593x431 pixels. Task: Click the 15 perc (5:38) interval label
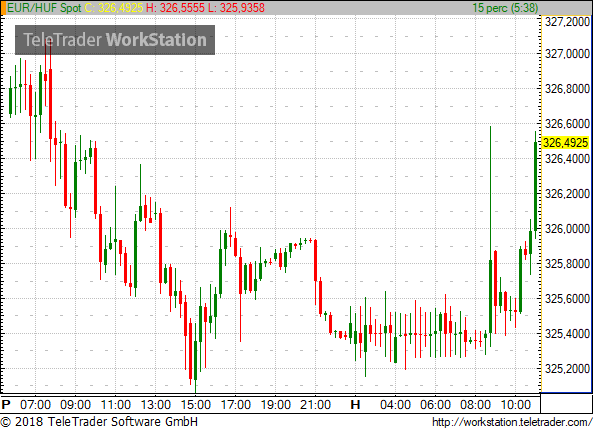pos(505,8)
